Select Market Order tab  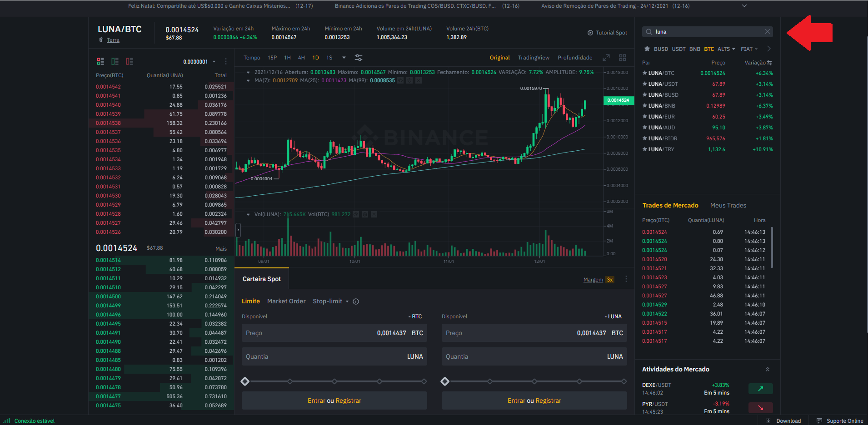tap(286, 301)
